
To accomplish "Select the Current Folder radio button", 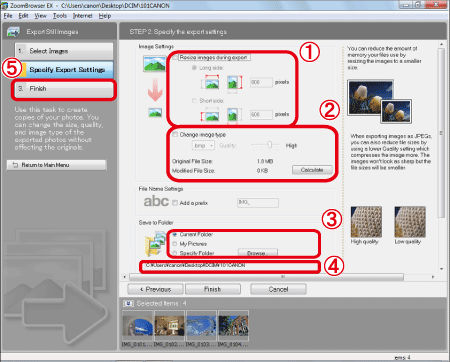I will pos(175,235).
